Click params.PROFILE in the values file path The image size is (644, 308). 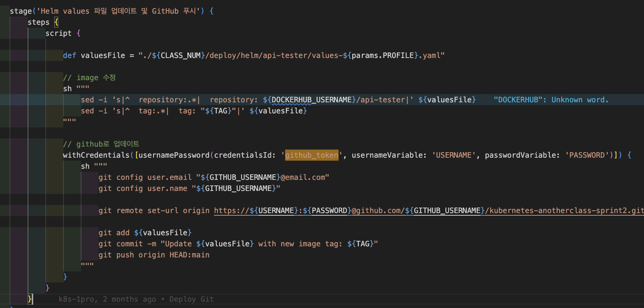click(382, 56)
